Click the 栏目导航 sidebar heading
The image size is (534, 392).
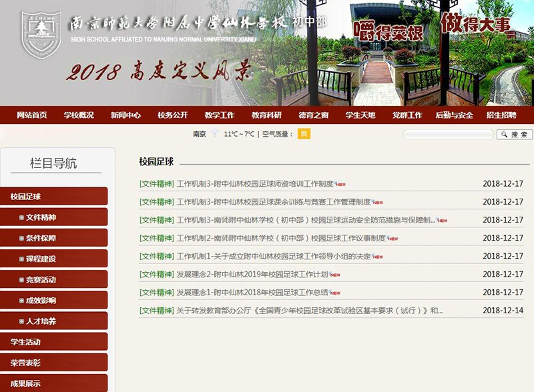53,163
